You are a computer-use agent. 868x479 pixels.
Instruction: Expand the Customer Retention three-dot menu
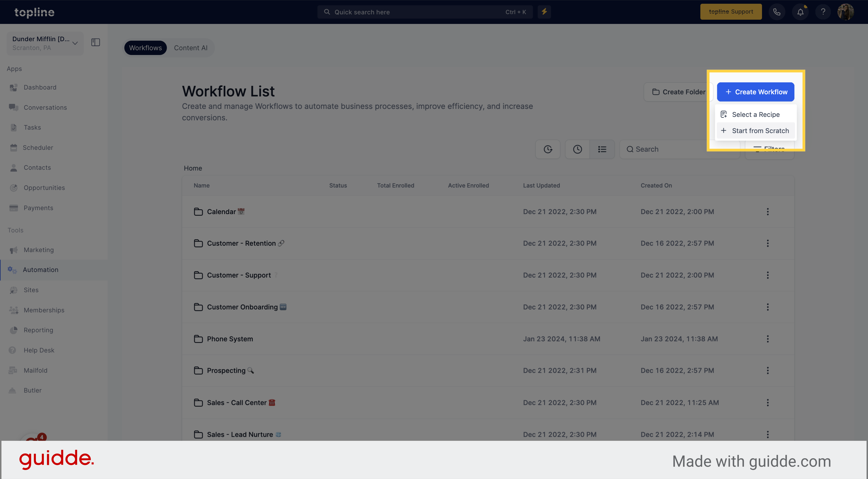click(x=768, y=243)
